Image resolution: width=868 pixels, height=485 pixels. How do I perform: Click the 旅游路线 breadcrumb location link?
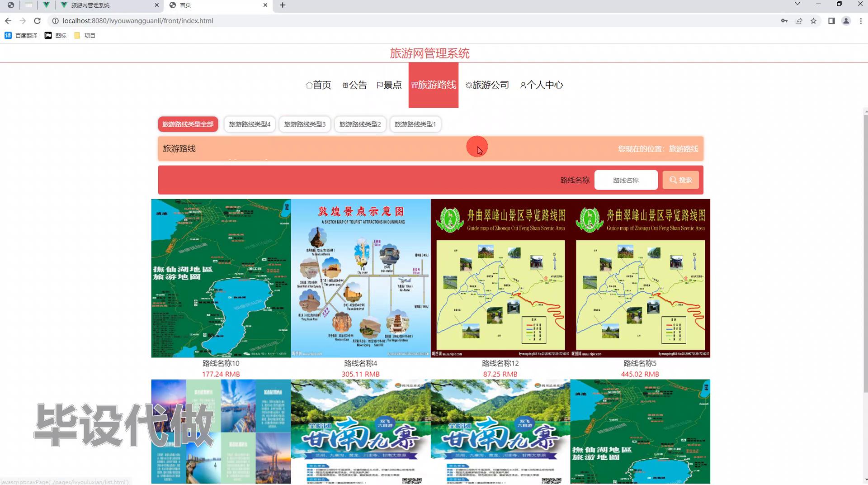[x=684, y=149]
